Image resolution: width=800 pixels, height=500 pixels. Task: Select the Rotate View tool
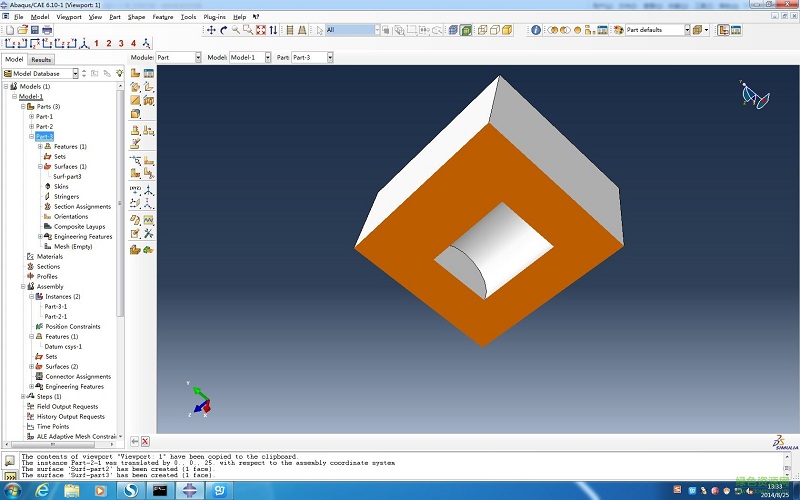click(x=223, y=30)
